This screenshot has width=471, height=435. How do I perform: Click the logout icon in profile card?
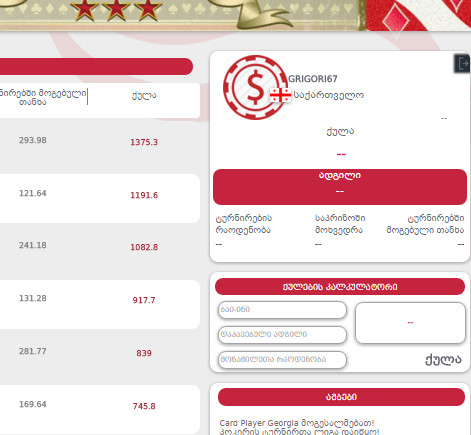coord(462,63)
